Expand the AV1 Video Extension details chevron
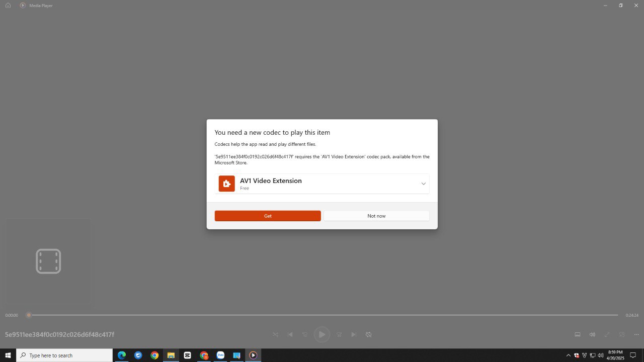 coord(424,184)
